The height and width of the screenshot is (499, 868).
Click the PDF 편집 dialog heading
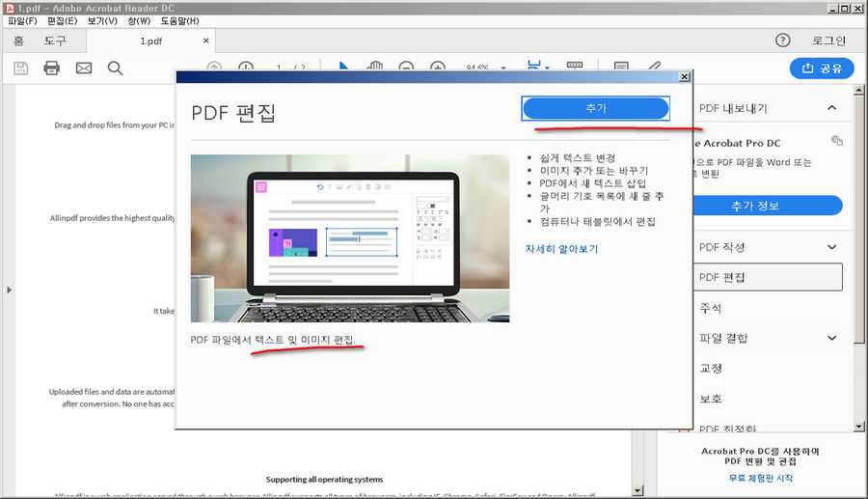[233, 113]
